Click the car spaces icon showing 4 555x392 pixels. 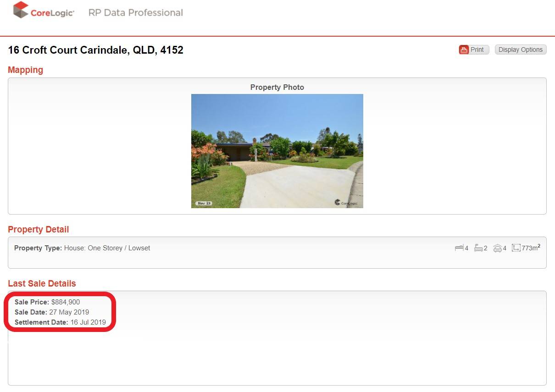point(497,248)
